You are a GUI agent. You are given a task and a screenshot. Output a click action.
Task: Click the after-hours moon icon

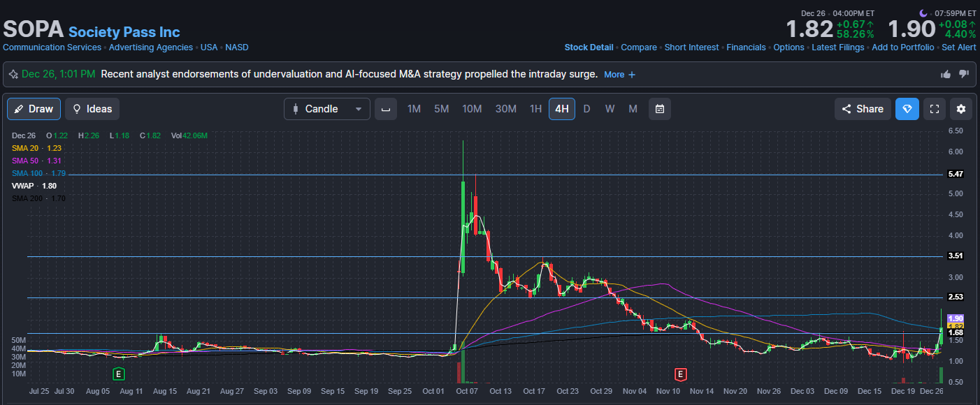923,13
